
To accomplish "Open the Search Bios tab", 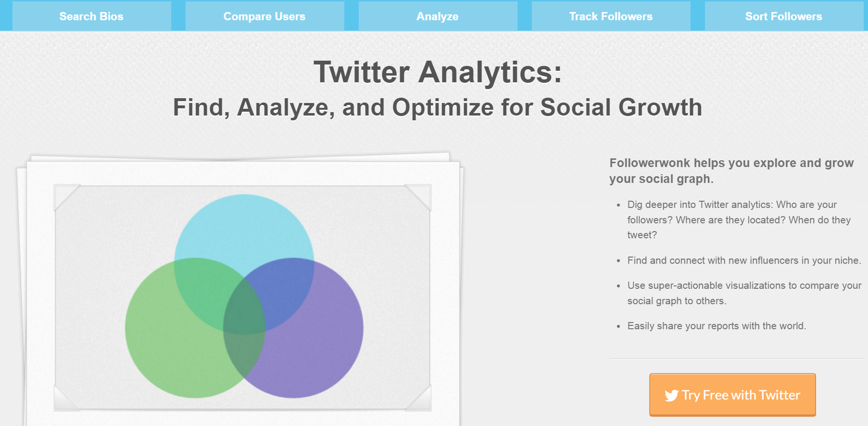I will [91, 16].
